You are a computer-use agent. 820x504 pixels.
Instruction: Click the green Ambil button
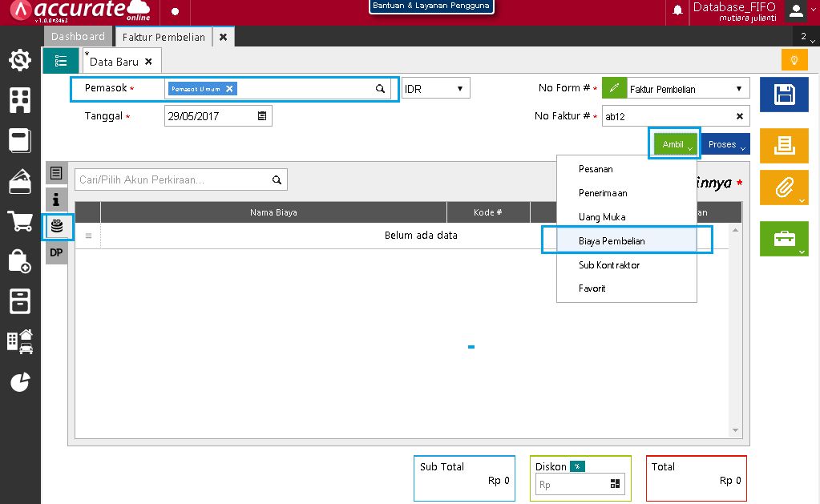pyautogui.click(x=673, y=145)
